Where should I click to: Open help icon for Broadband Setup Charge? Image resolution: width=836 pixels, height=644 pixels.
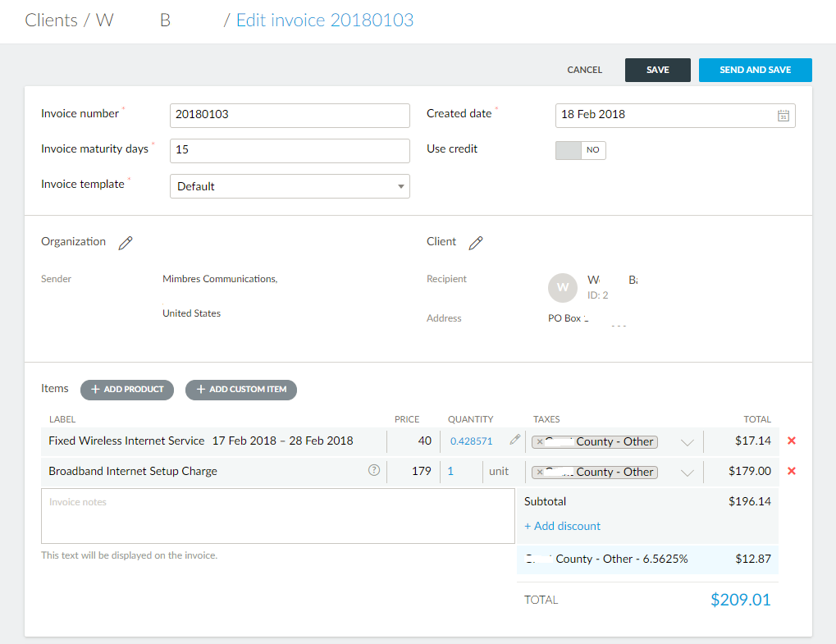pyautogui.click(x=374, y=471)
